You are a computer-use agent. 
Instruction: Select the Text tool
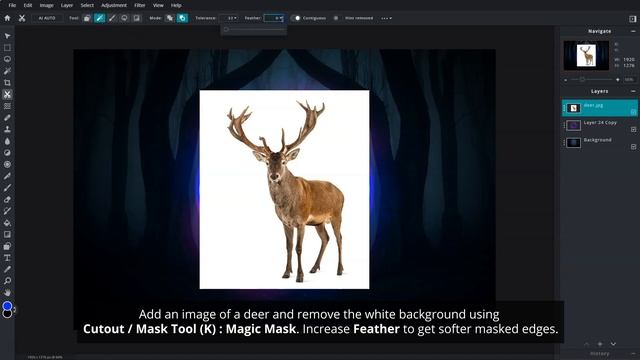7,258
